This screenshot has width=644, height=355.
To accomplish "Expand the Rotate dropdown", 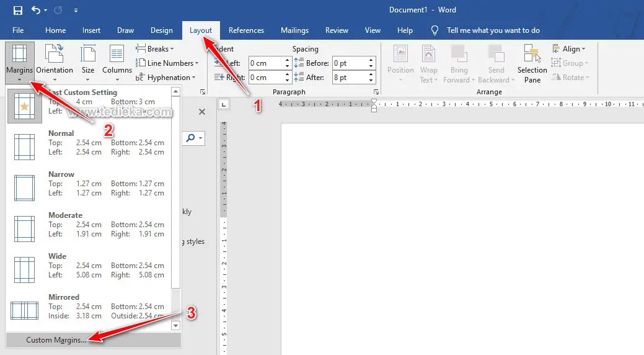I will 570,78.
